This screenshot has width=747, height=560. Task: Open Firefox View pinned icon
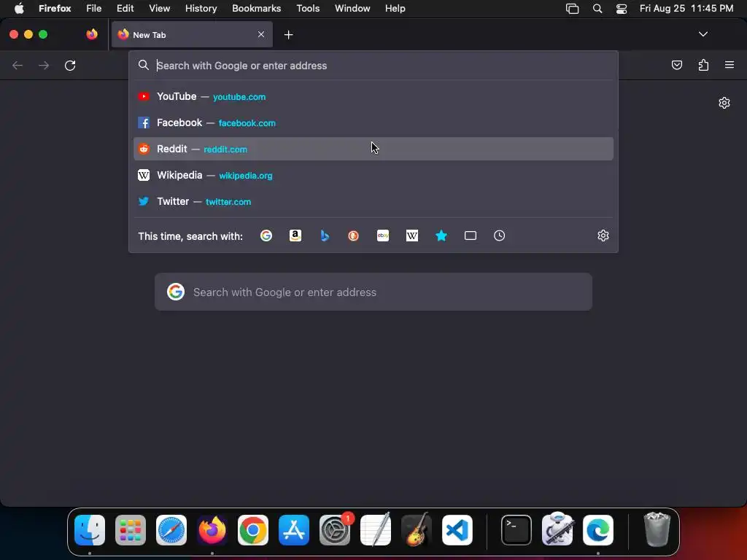(x=92, y=34)
